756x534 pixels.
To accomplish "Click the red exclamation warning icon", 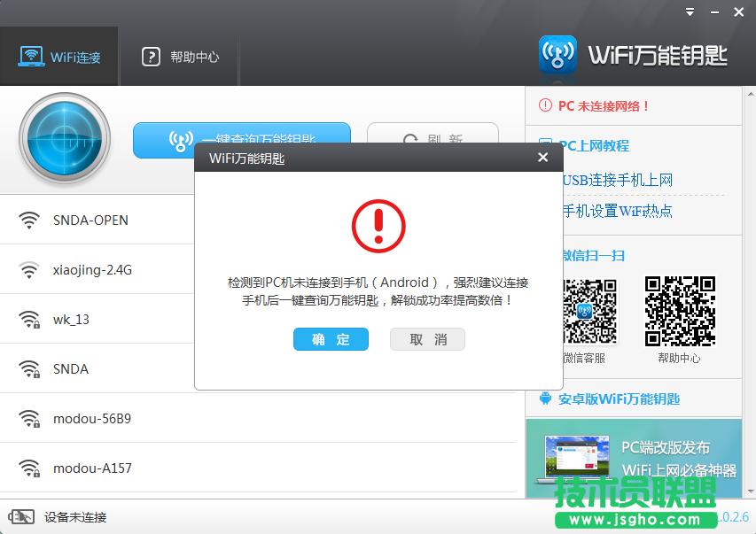I will (x=378, y=226).
